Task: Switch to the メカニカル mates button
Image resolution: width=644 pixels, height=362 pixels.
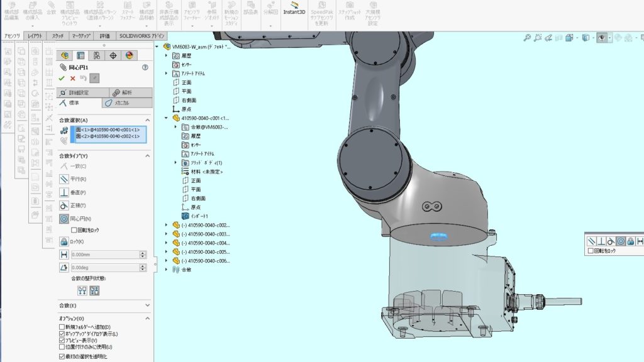Action: [121, 103]
